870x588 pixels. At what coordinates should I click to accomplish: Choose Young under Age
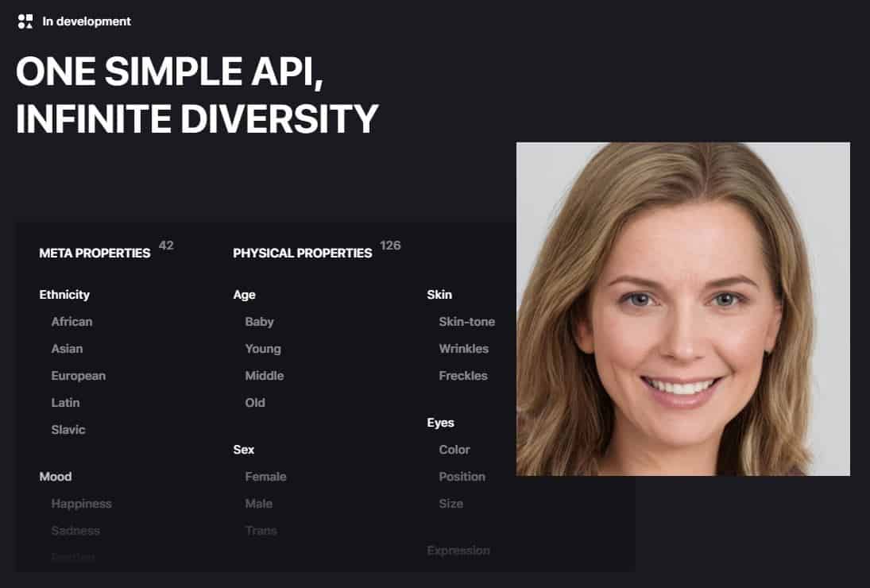pos(262,349)
